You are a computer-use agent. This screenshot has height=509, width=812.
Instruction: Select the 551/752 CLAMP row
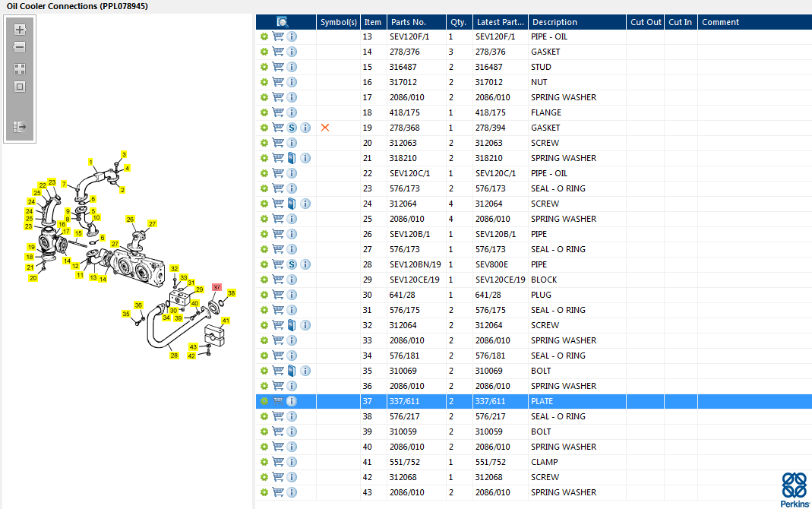coord(534,462)
